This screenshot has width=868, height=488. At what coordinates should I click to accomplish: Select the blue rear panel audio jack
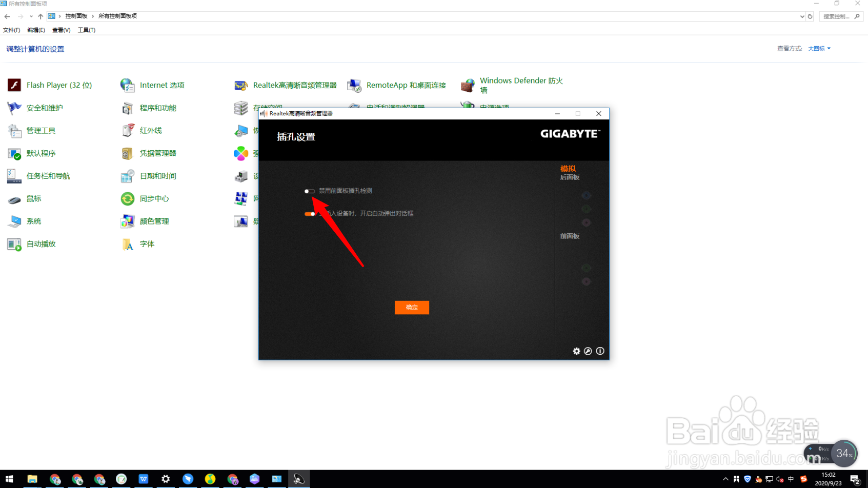pyautogui.click(x=587, y=195)
